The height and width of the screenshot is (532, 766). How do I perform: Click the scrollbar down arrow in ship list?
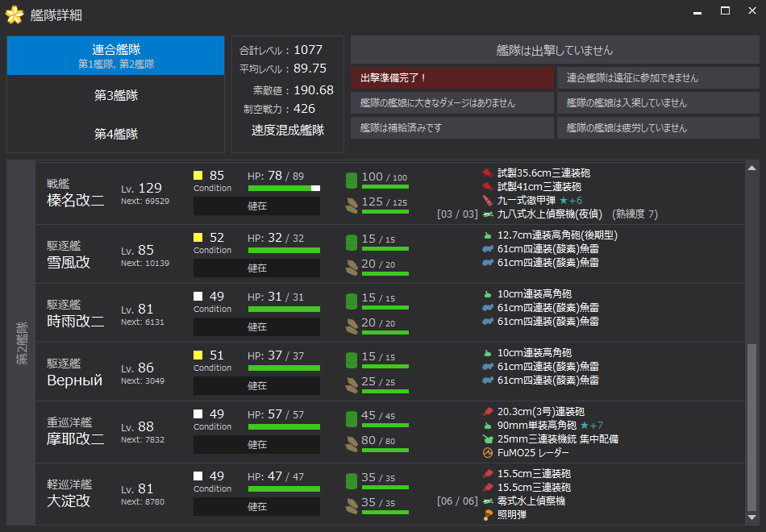click(751, 517)
